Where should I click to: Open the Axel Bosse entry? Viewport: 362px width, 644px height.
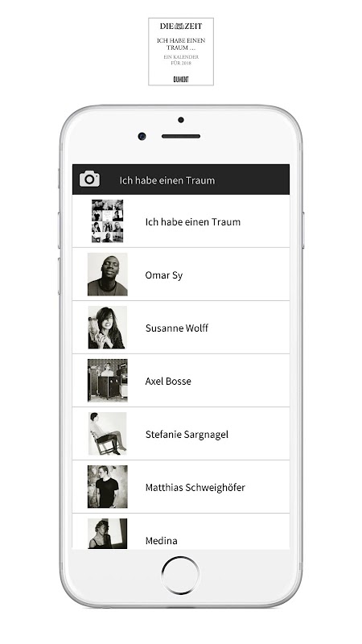point(181,380)
